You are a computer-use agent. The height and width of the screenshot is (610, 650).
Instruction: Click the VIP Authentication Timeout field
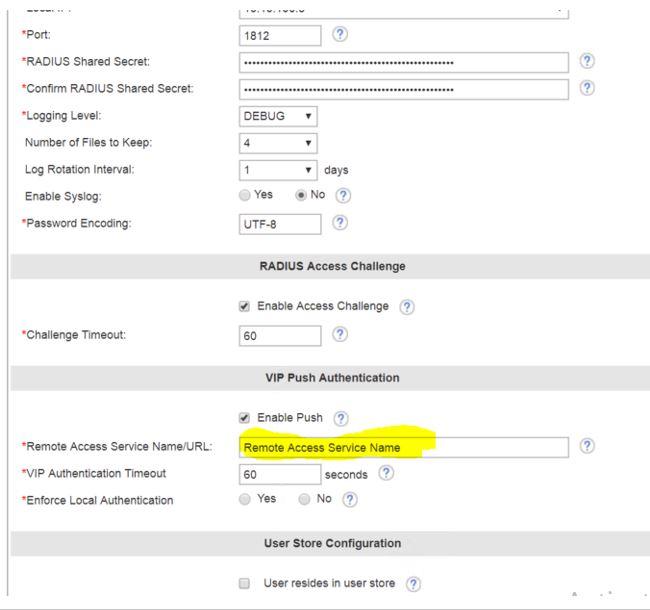click(280, 474)
